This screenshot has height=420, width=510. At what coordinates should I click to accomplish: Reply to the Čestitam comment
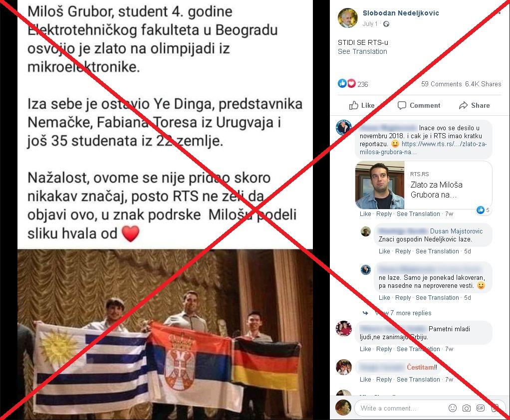384,380
